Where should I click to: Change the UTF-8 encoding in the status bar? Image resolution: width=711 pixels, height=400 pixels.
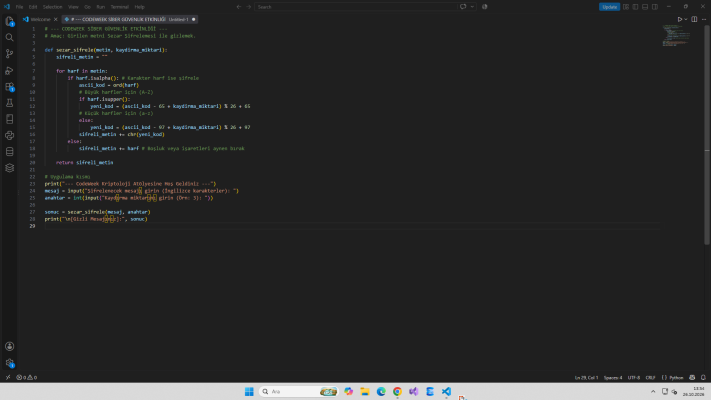pyautogui.click(x=633, y=377)
